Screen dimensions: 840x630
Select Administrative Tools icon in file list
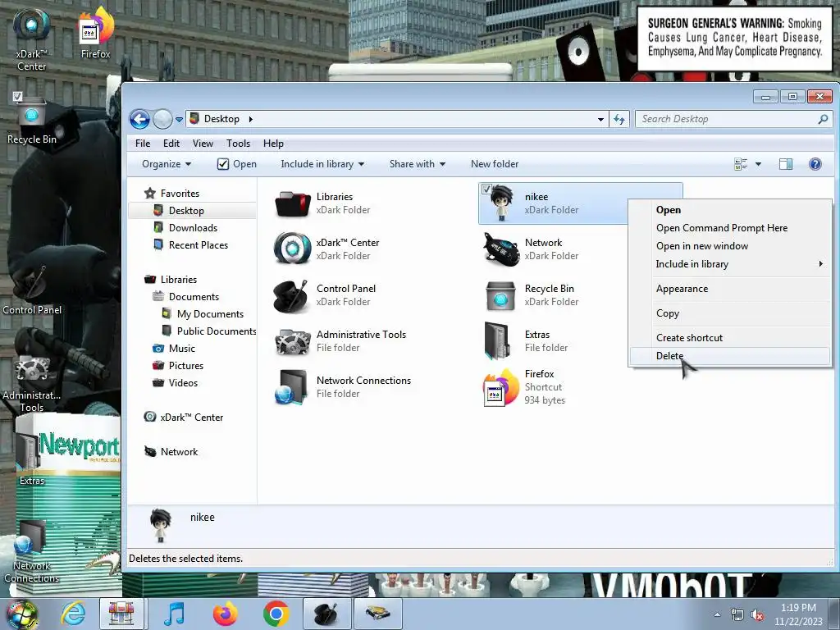(x=293, y=341)
